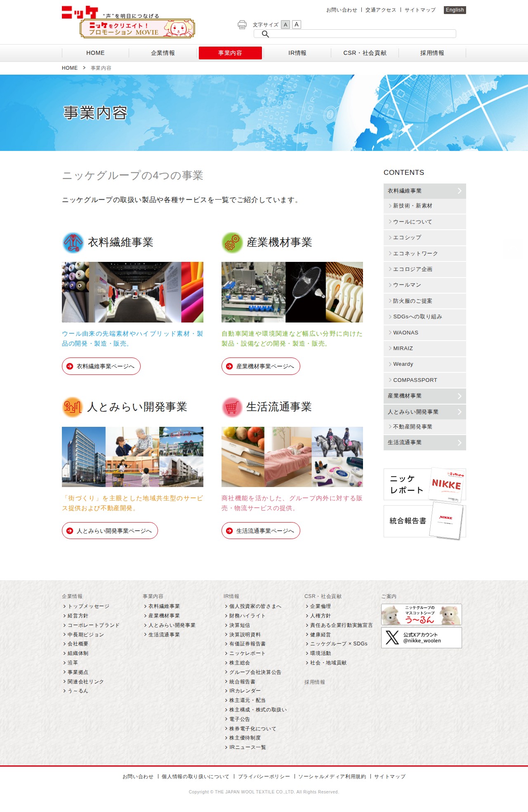Open WAONAS sidebar item
Image resolution: width=528 pixels, height=812 pixels.
pyautogui.click(x=425, y=333)
